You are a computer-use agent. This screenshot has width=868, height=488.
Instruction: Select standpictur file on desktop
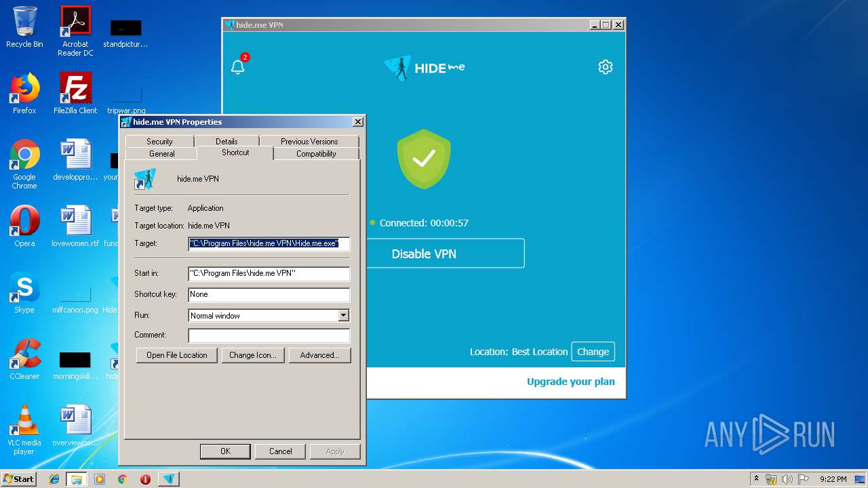tap(125, 32)
